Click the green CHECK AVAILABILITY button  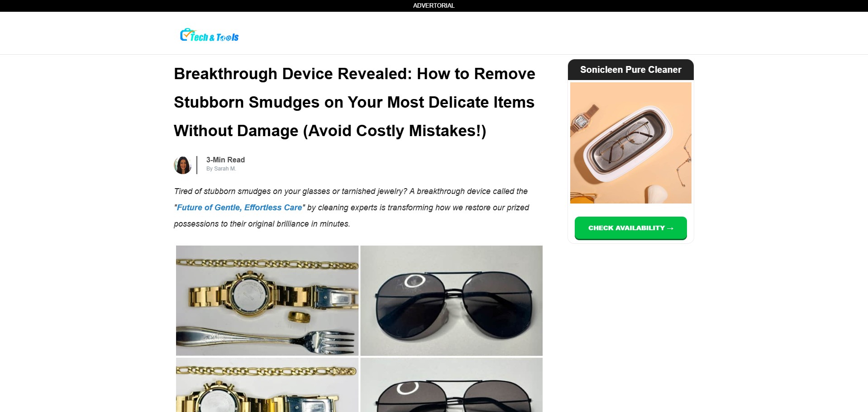pyautogui.click(x=630, y=228)
